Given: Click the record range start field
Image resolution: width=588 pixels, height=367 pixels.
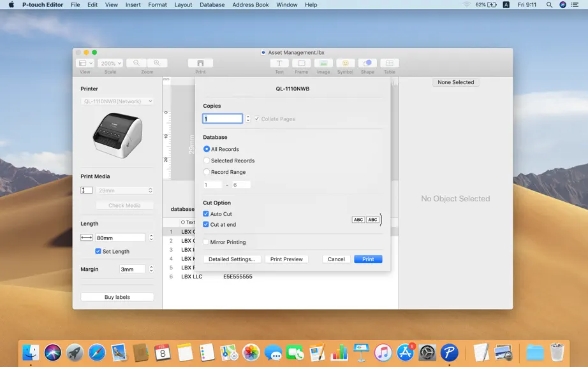Looking at the screenshot, I should [x=212, y=185].
